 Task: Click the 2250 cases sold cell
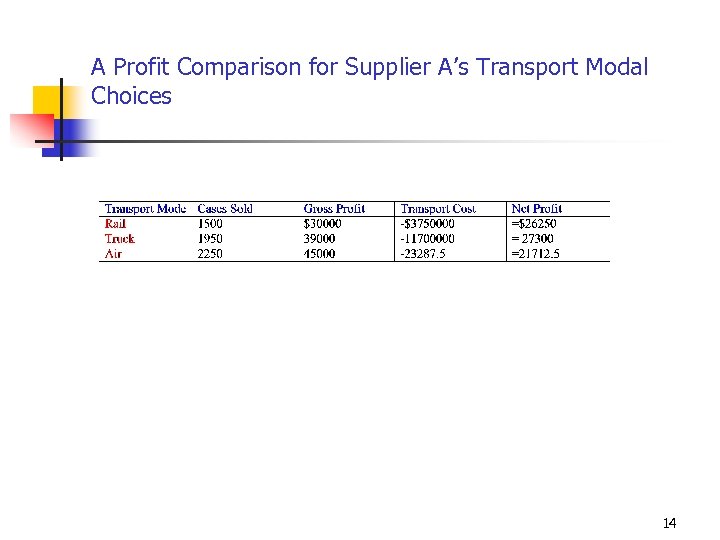click(210, 254)
